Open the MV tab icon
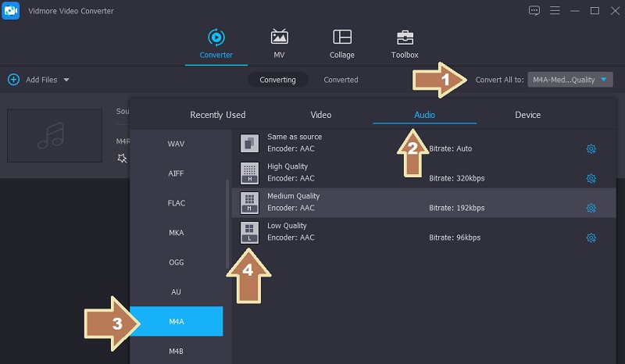 tap(279, 37)
